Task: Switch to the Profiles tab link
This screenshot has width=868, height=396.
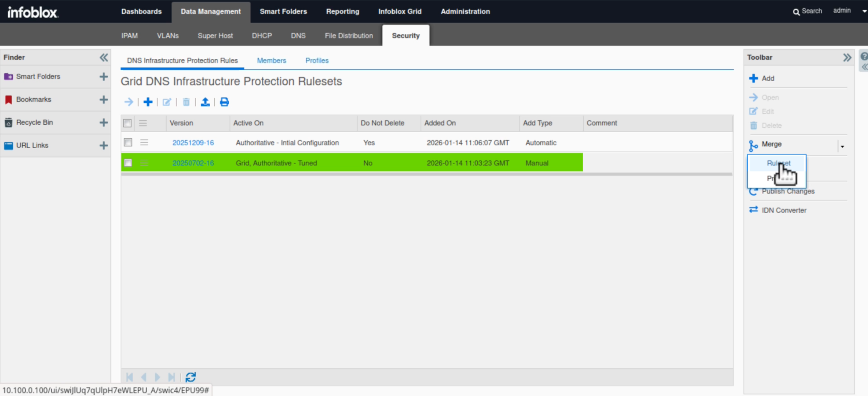Action: click(x=317, y=60)
